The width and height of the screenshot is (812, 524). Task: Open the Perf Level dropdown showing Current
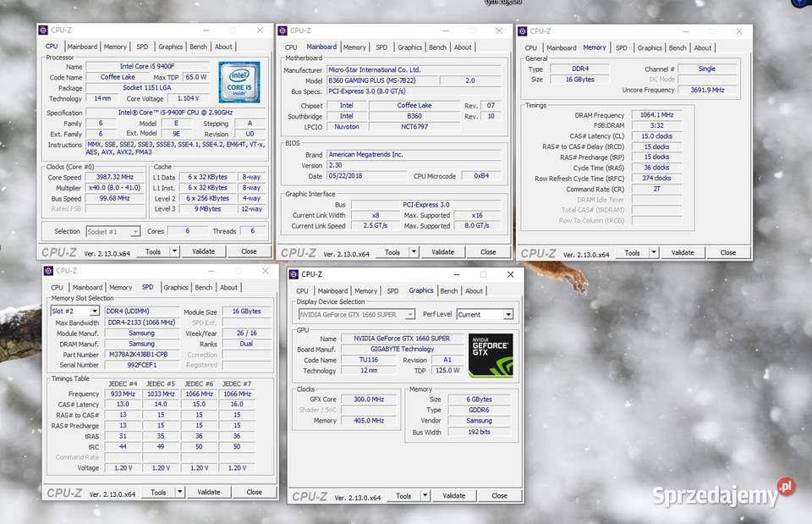(485, 314)
